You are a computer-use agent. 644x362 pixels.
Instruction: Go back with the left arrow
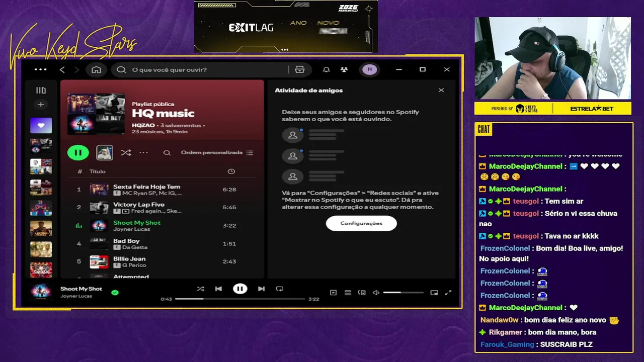coord(62,69)
